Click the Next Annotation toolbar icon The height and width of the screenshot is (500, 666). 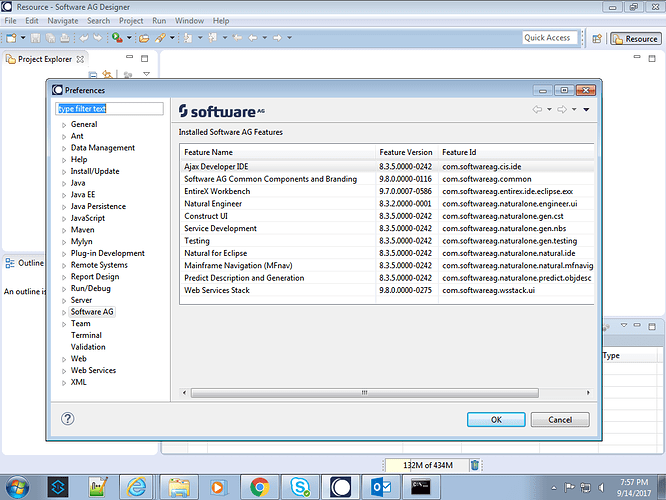(188, 38)
